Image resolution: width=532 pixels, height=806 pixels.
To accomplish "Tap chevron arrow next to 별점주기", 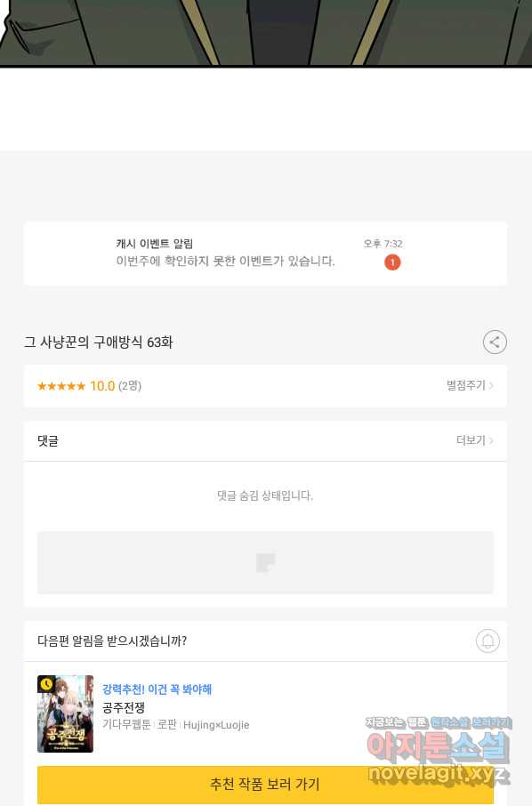I will 491,385.
